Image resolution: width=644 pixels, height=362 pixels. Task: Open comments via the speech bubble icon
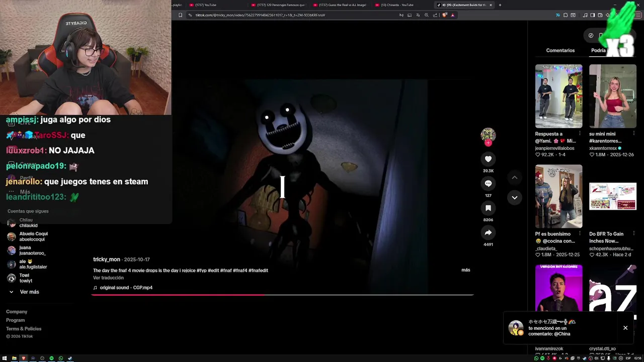click(x=488, y=184)
